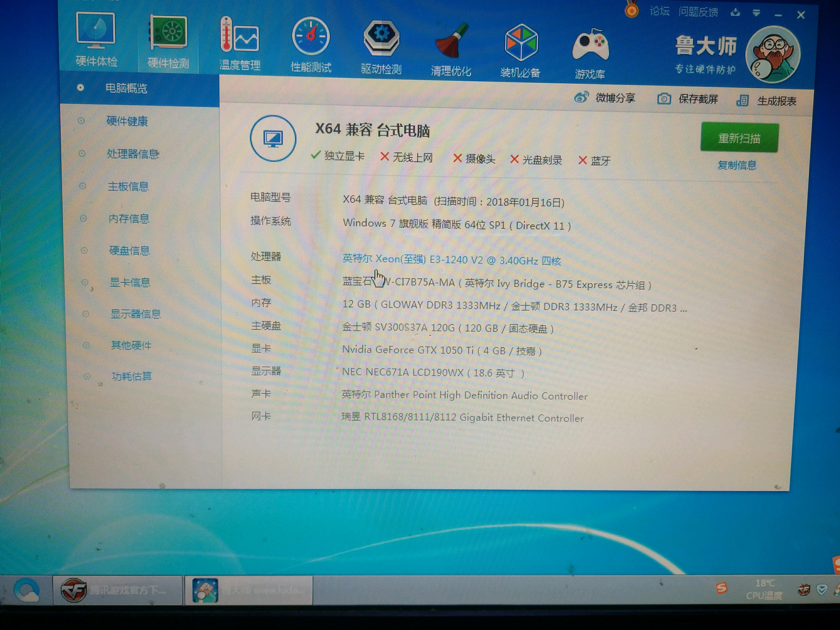Click the shield security tray icon

point(822,590)
